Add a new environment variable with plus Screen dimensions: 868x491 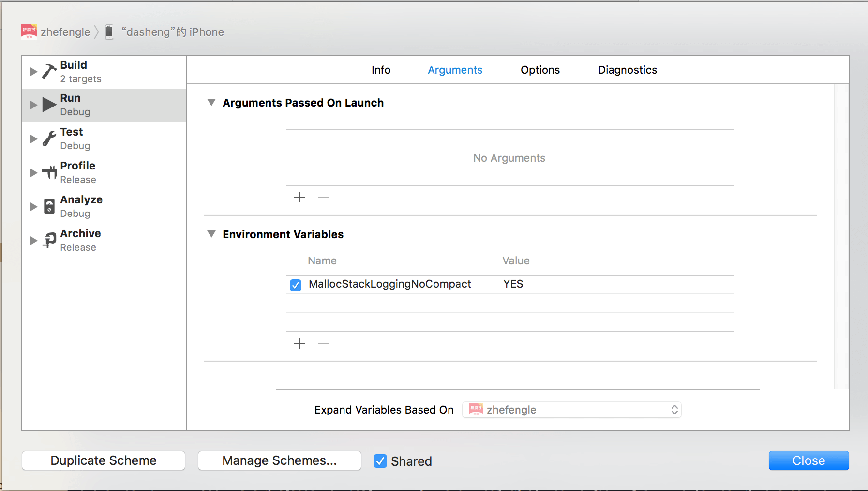point(299,343)
